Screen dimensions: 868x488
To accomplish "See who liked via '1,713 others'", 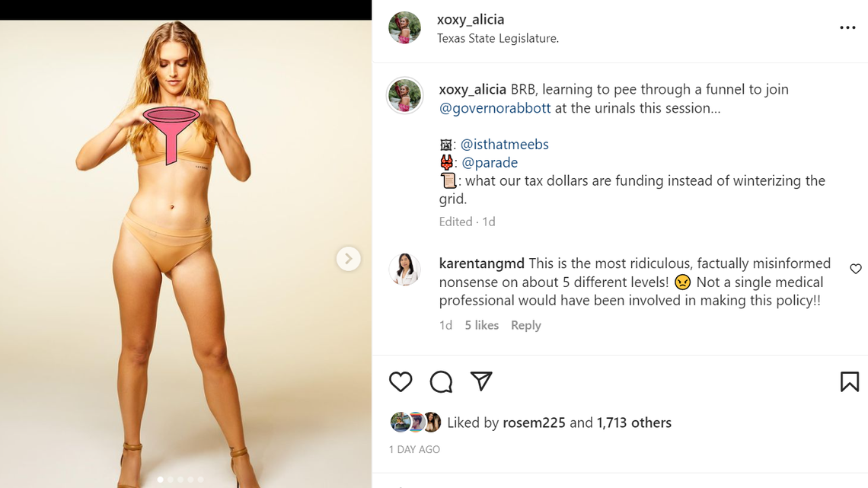I will [x=633, y=423].
